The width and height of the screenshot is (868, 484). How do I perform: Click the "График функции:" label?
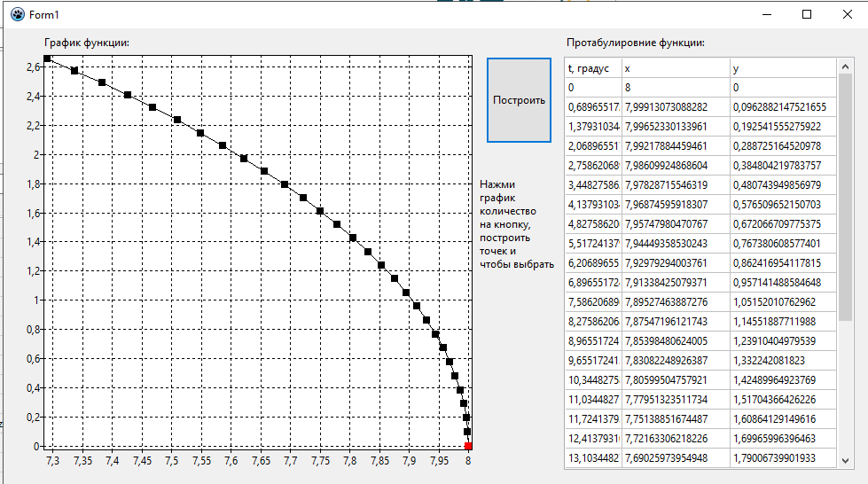[x=87, y=43]
